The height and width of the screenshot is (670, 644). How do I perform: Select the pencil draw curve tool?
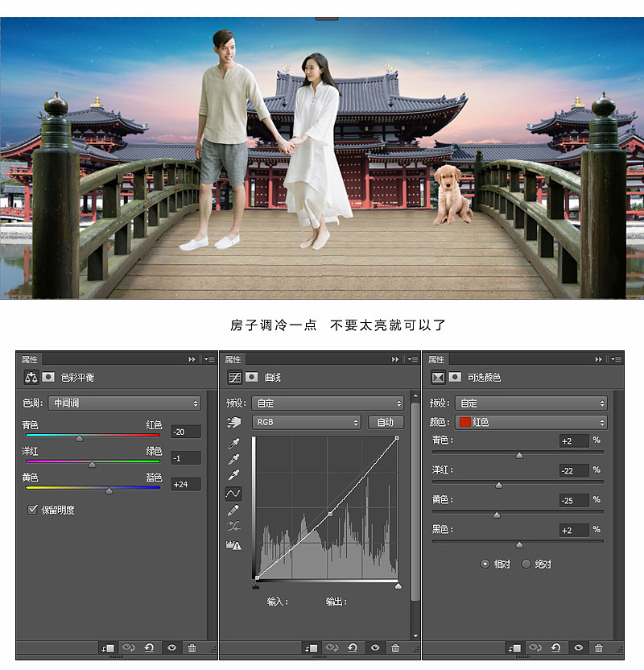[233, 510]
